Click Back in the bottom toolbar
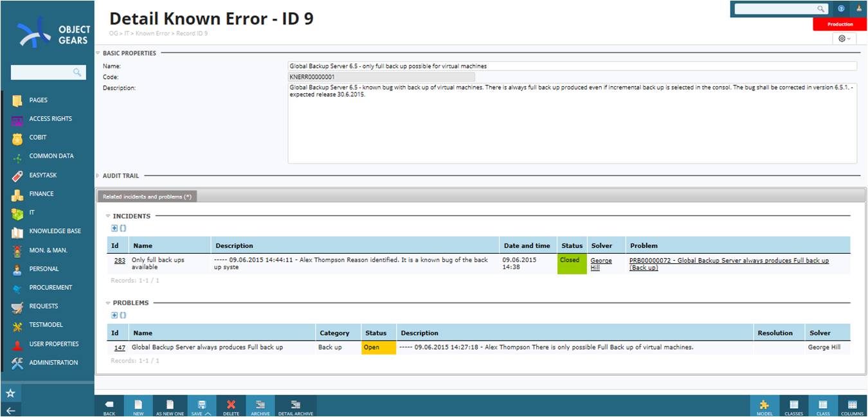Viewport: 868px width, 417px height. [109, 407]
